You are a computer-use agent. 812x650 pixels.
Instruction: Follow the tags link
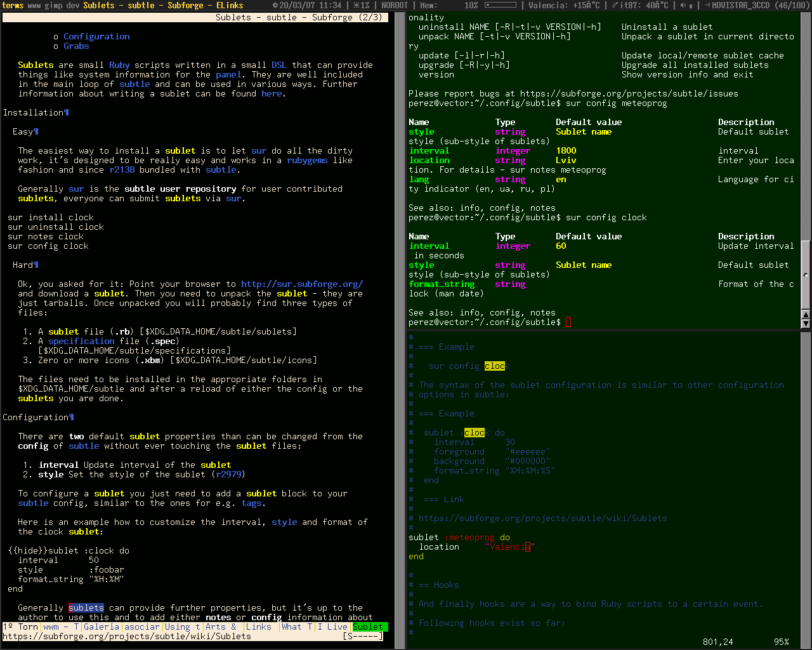coord(251,503)
